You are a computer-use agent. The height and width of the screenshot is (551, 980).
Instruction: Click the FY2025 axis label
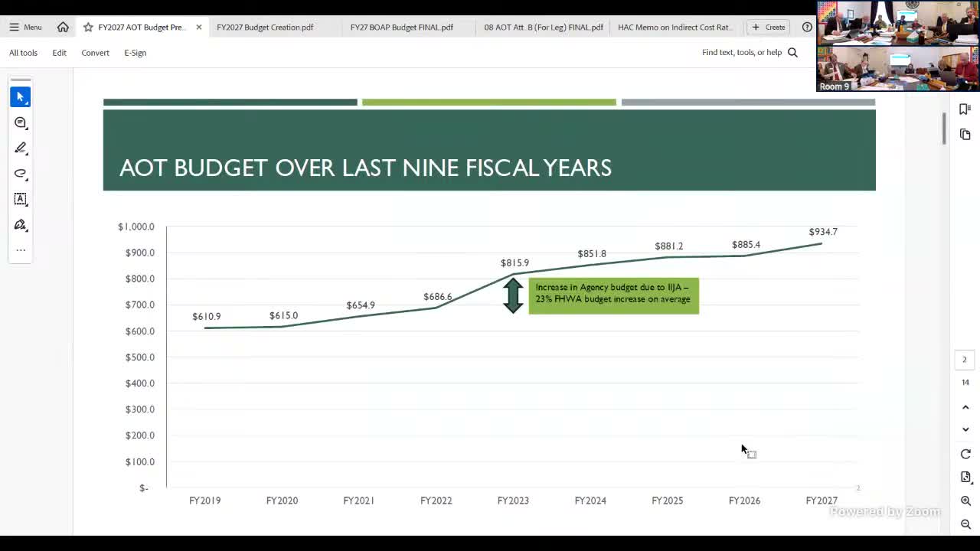tap(667, 500)
